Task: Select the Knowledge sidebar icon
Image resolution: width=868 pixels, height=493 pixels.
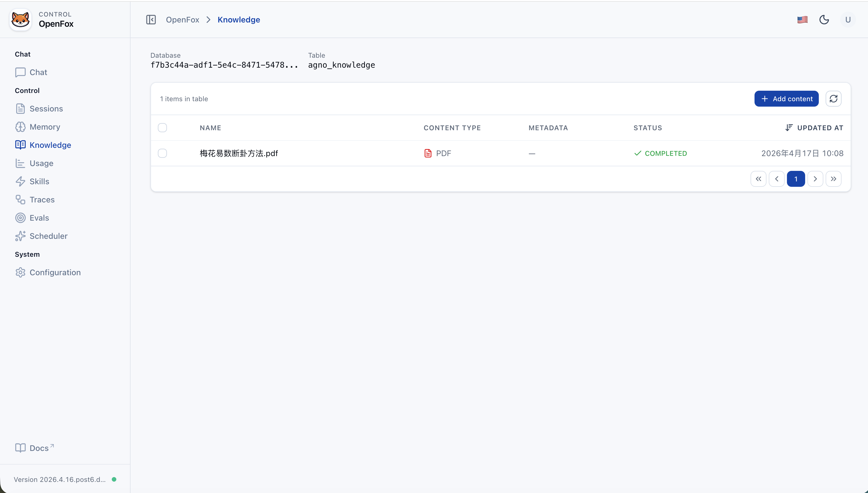Action: coord(20,145)
